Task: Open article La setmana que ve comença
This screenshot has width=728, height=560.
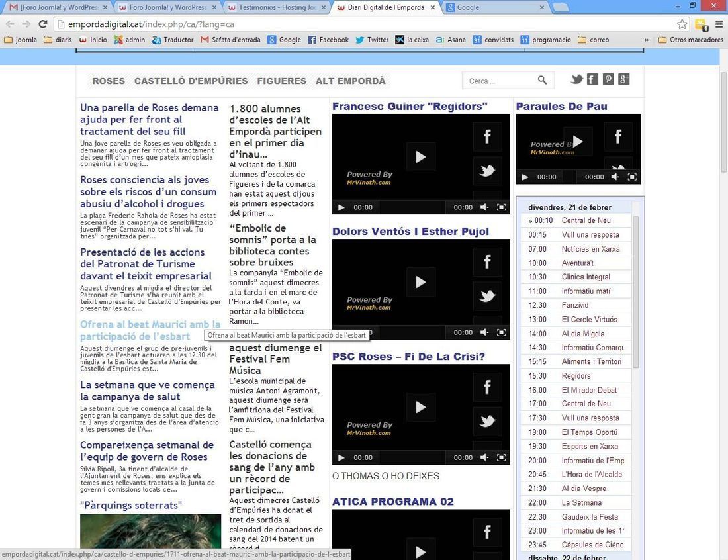Action: click(147, 391)
